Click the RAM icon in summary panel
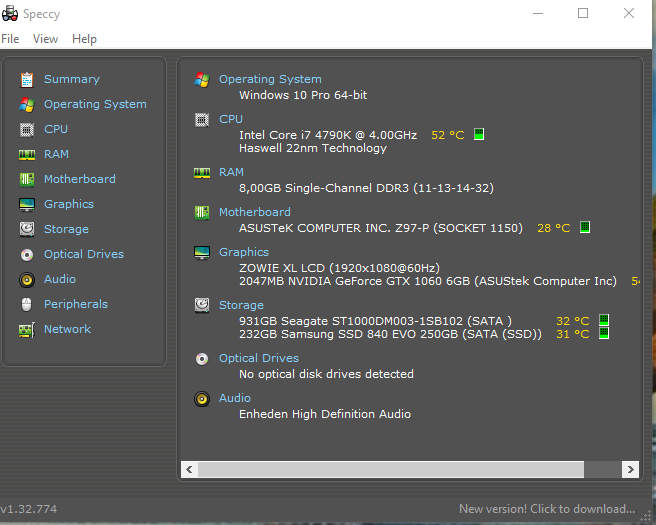This screenshot has width=656, height=525. click(x=202, y=172)
